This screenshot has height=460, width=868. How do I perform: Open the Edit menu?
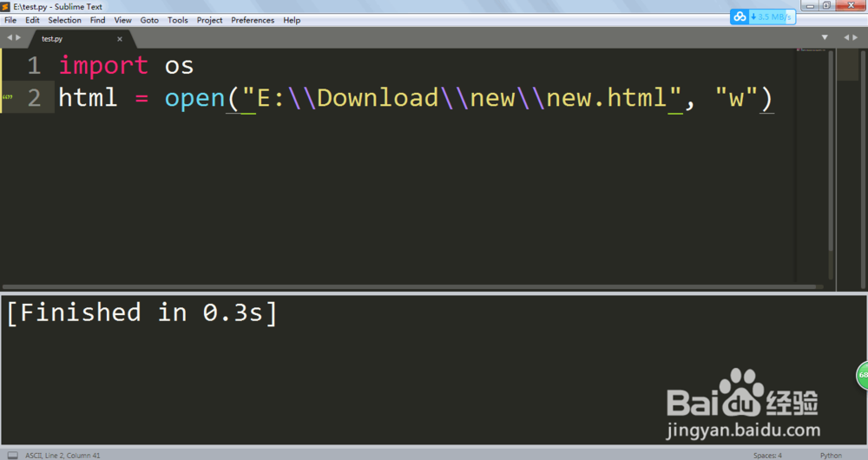point(32,20)
